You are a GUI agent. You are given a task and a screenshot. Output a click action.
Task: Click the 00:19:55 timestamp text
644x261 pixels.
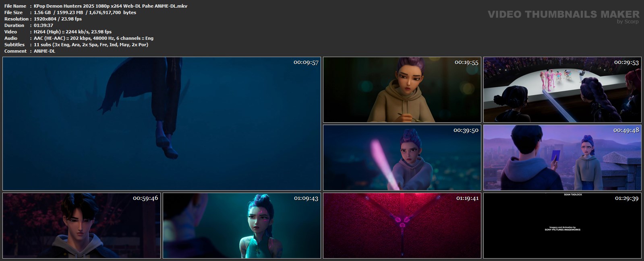(x=466, y=62)
